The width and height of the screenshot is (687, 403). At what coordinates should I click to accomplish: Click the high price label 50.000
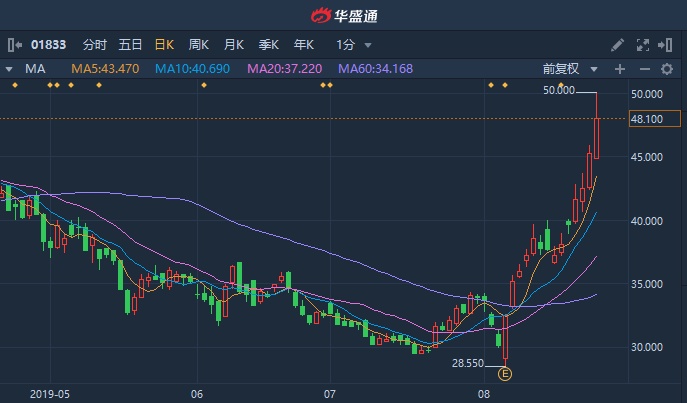click(559, 90)
